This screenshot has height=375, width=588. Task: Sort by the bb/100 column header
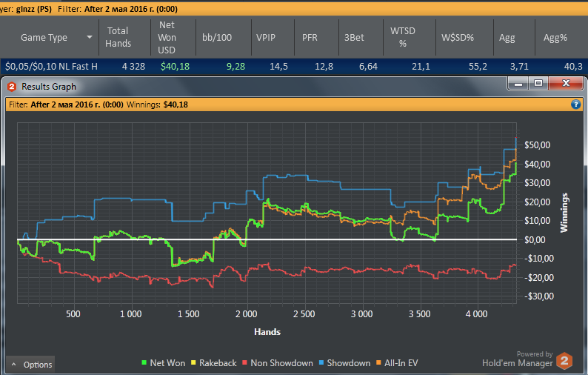217,38
